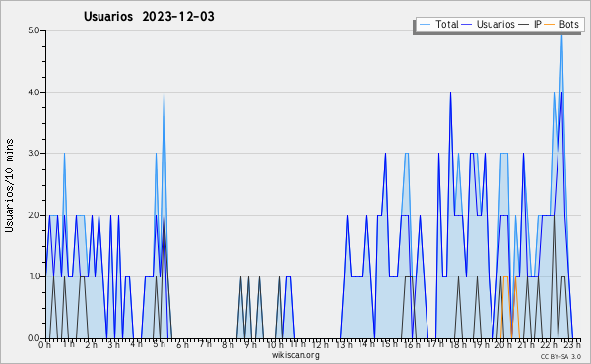Screen dimensions: 591x364
Task: Click the light blue Total legend line
Action: click(425, 25)
